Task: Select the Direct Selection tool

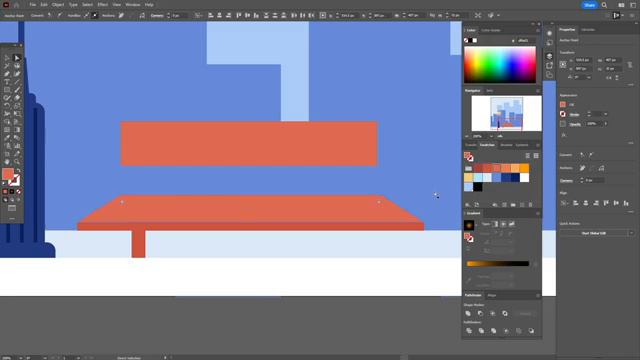Action: [17, 58]
